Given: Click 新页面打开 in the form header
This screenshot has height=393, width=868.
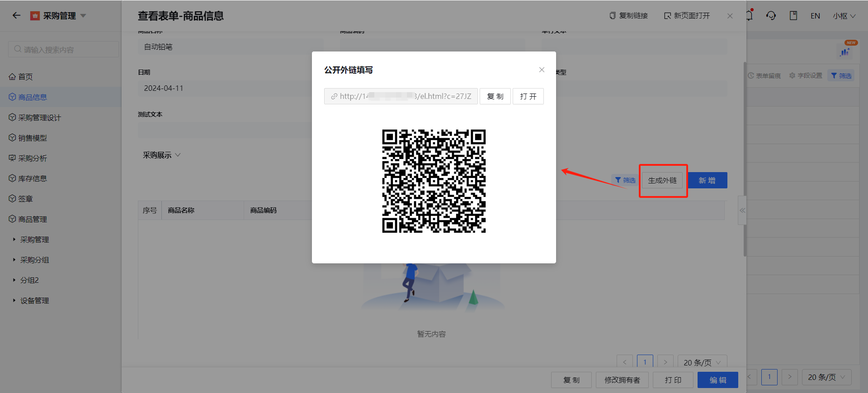Looking at the screenshot, I should coord(687,16).
